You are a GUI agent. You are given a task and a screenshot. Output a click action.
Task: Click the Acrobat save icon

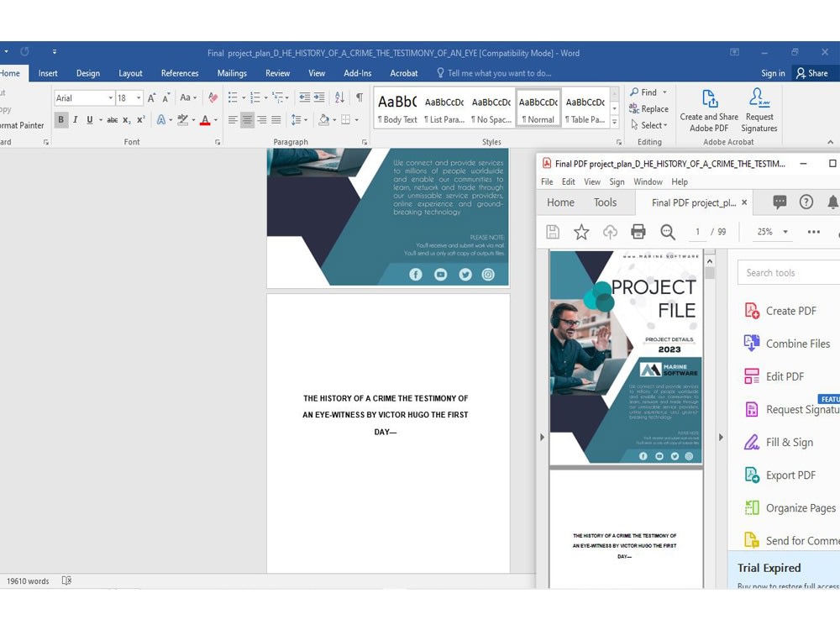tap(553, 232)
